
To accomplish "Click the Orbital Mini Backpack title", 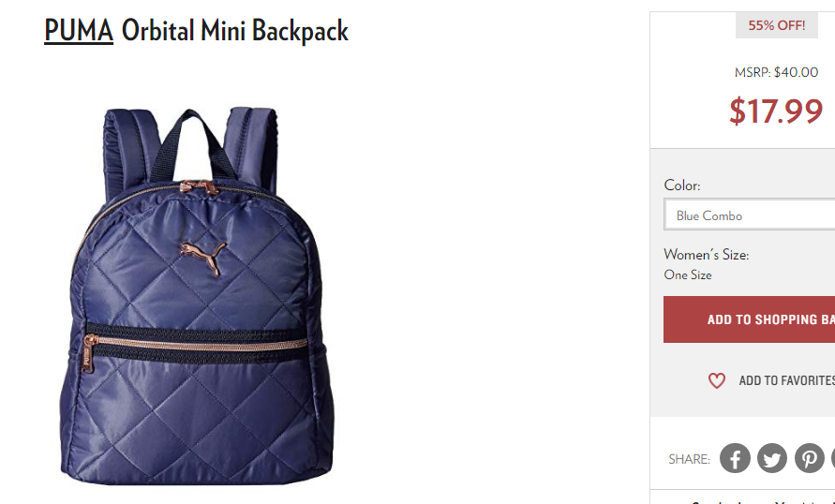I will click(235, 31).
